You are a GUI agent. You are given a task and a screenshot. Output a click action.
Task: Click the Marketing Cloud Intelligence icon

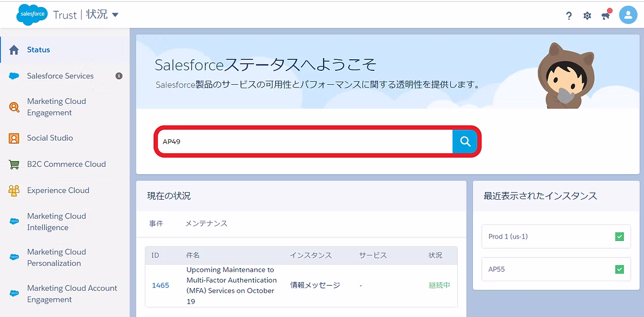[14, 221]
